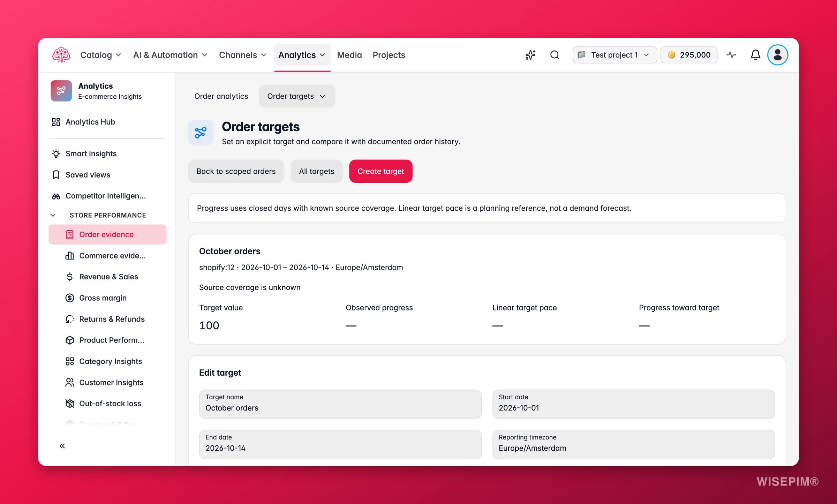The height and width of the screenshot is (504, 837).
Task: Open the user profile avatar
Action: pyautogui.click(x=777, y=55)
